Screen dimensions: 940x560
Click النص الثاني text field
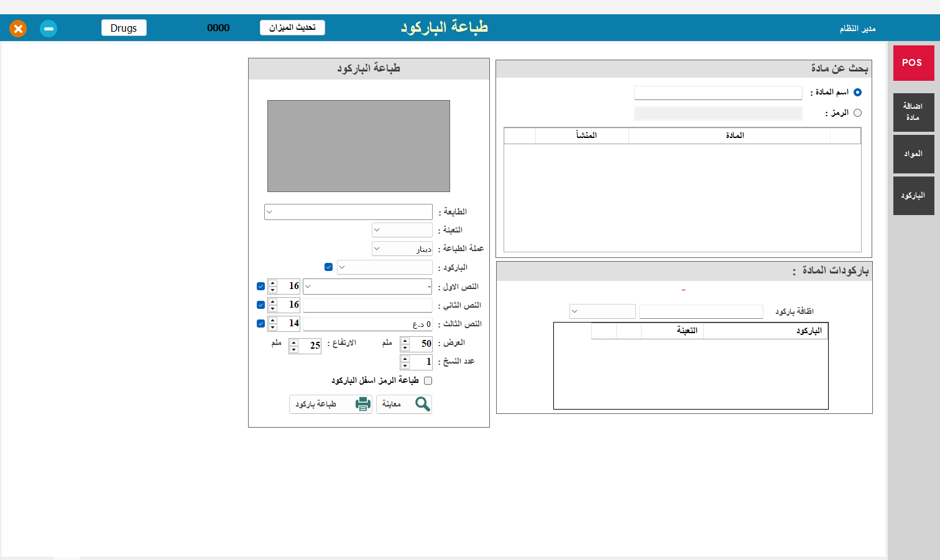pos(367,305)
